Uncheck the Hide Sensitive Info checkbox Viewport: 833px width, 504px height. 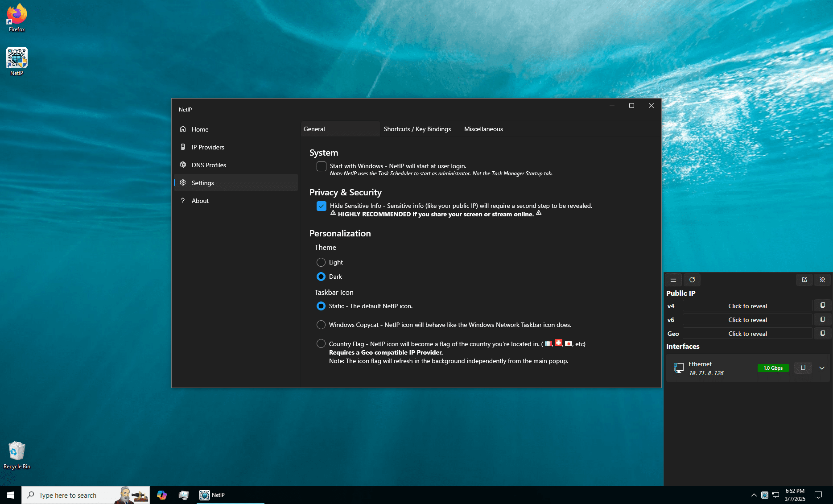[322, 206]
